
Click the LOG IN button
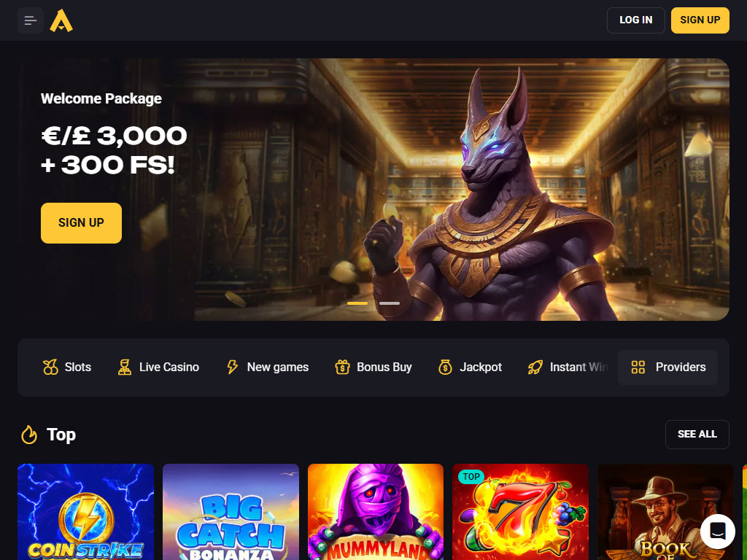635,20
